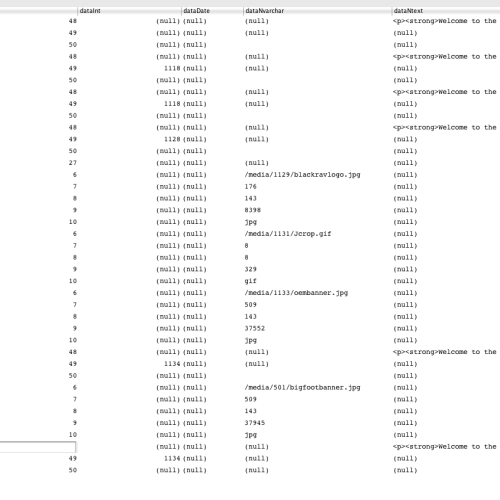Sort by the dataNvarchar column header
The height and width of the screenshot is (500, 500).
point(317,11)
